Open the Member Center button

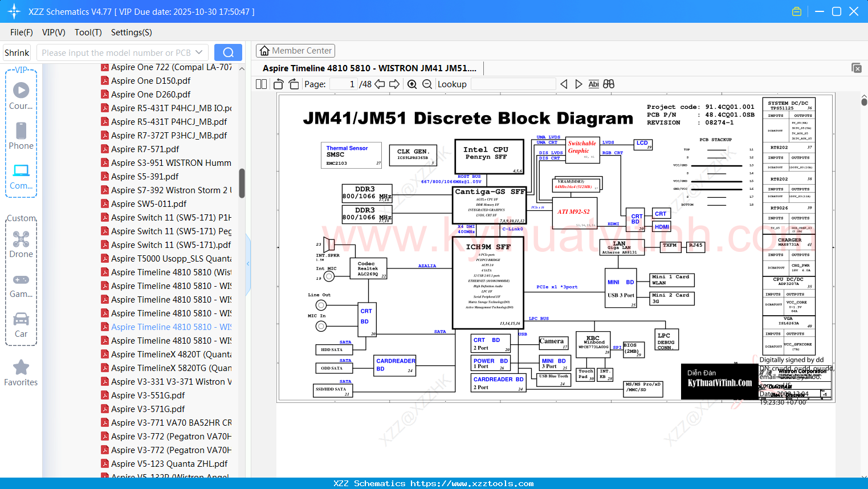[295, 51]
